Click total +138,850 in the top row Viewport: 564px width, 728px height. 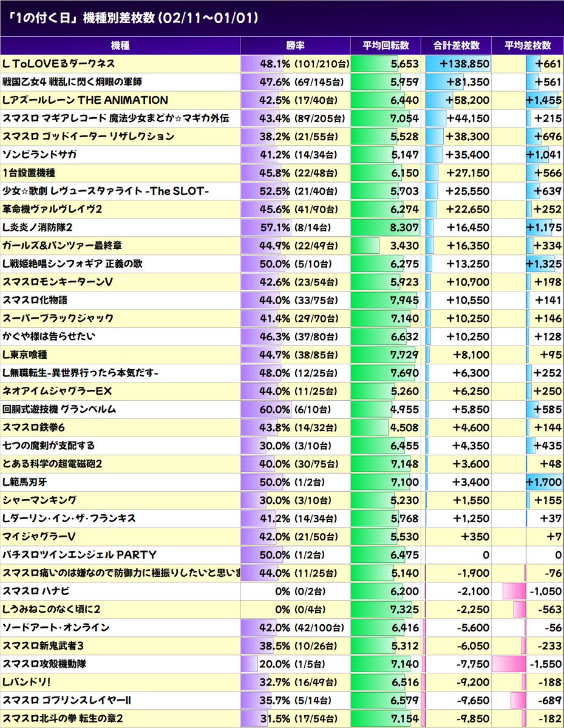pos(464,64)
